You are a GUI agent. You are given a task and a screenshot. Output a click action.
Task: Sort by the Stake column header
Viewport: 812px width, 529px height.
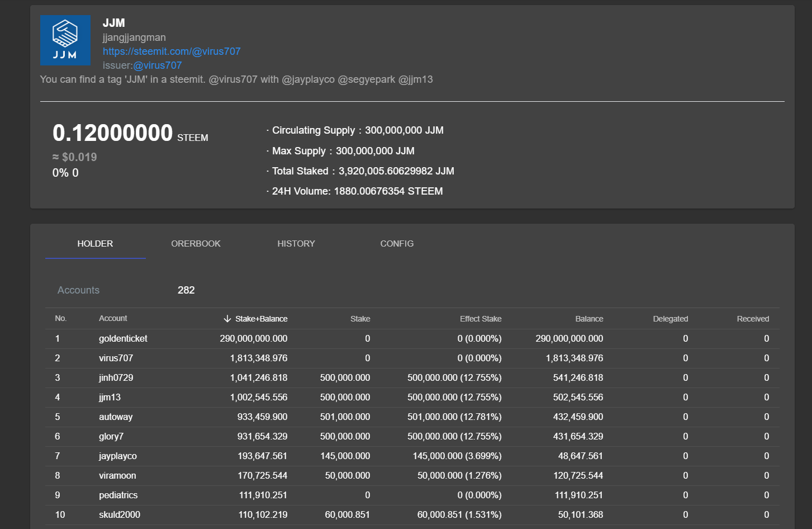[360, 319]
